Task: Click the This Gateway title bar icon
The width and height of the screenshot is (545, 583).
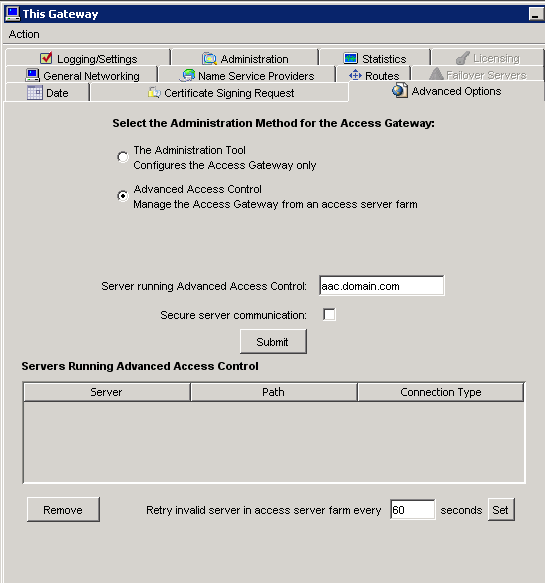Action: [12, 14]
